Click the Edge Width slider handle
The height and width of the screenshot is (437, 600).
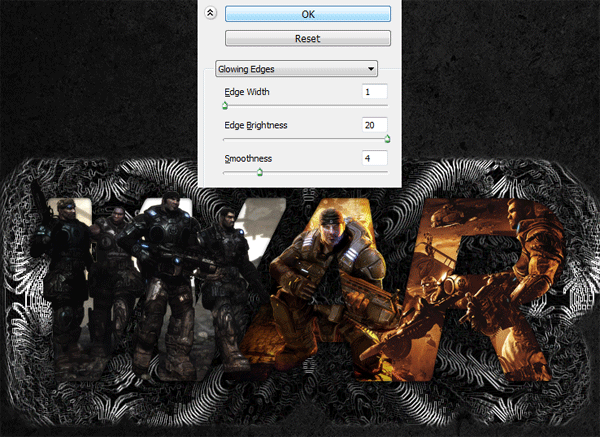(x=225, y=106)
